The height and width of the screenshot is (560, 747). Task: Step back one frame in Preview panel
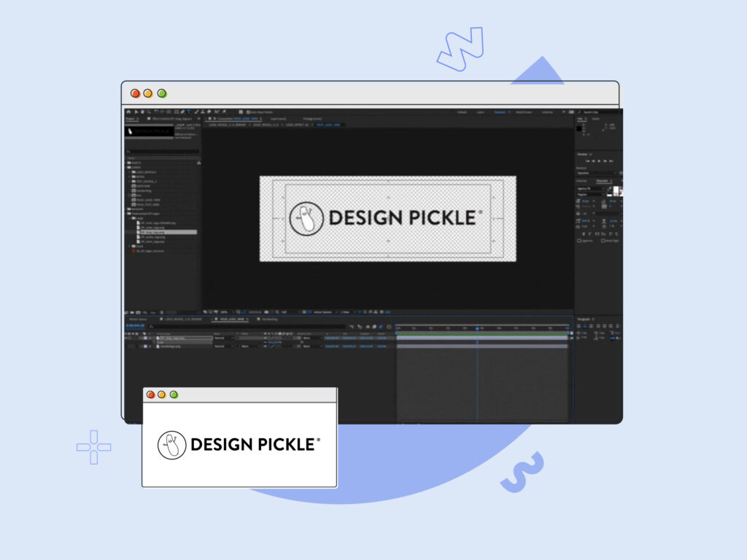(593, 161)
